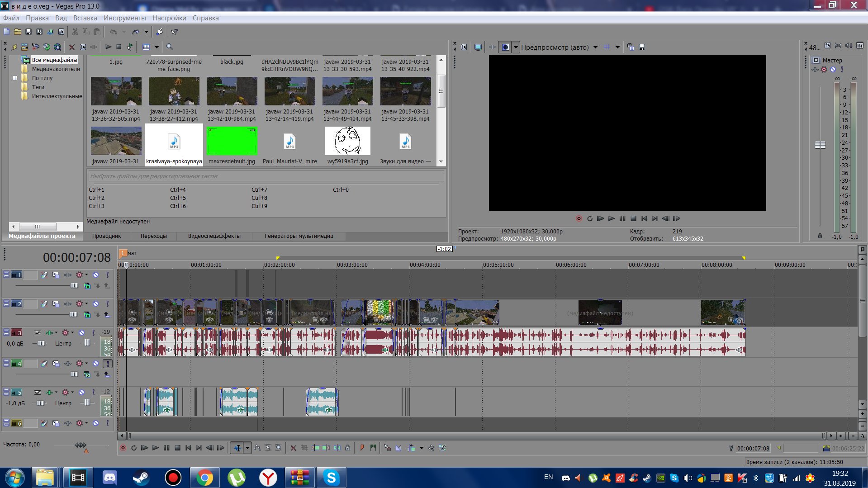Mute video track 1
The width and height of the screenshot is (868, 488).
pos(95,275)
